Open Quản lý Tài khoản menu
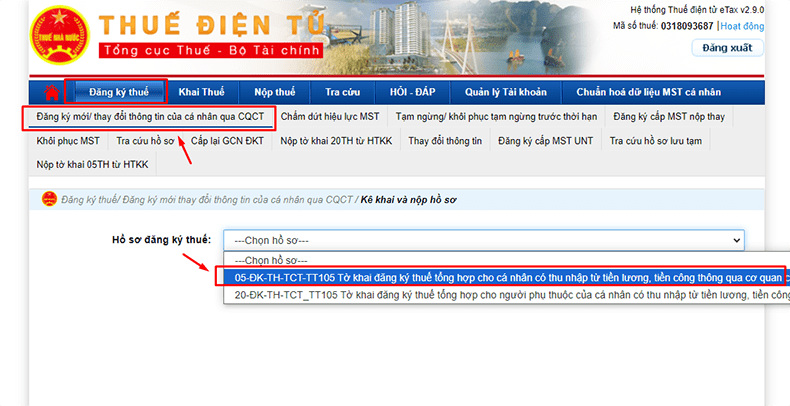This screenshot has width=790, height=406. (499, 93)
